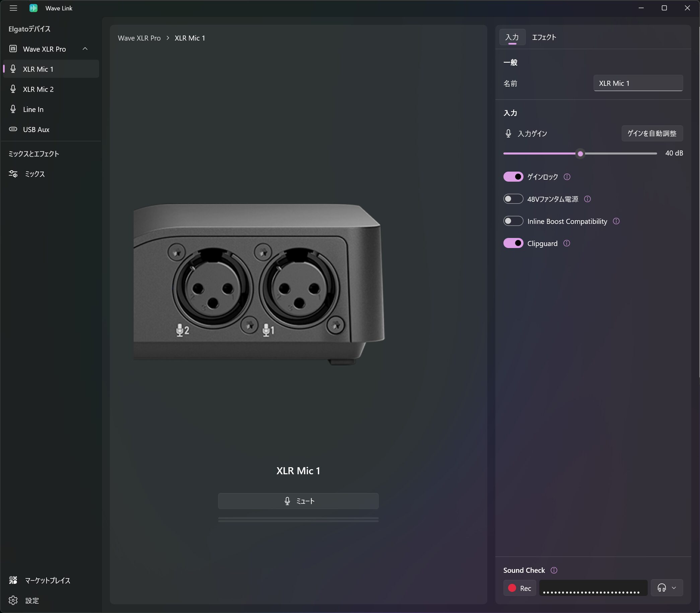Click XLR Mic 1 title under image
The height and width of the screenshot is (613, 700).
pos(298,471)
